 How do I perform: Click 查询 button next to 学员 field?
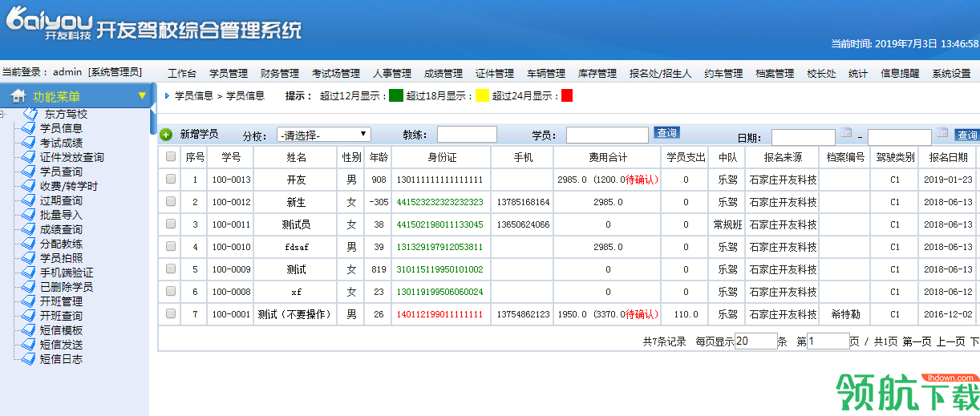click(667, 133)
